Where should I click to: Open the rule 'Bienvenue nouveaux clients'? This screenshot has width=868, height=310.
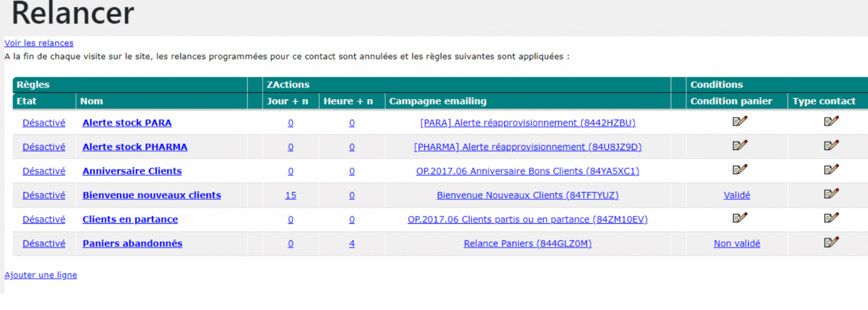tap(152, 195)
